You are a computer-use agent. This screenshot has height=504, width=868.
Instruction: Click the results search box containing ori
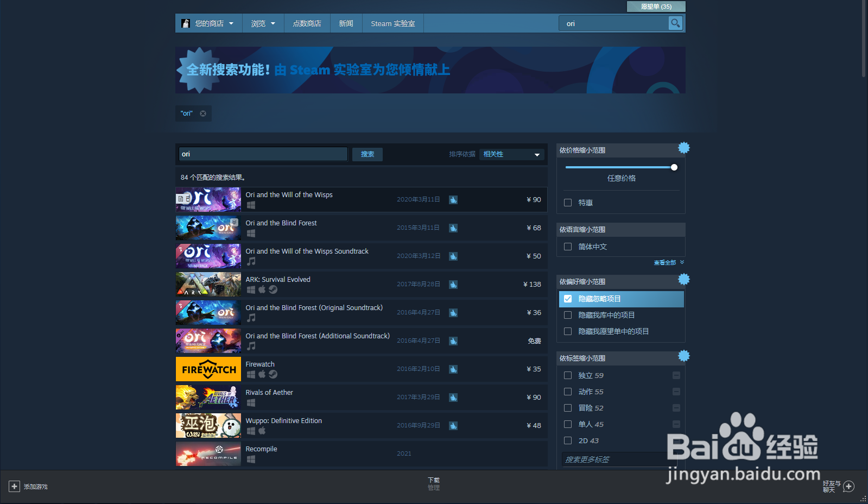[x=263, y=154]
